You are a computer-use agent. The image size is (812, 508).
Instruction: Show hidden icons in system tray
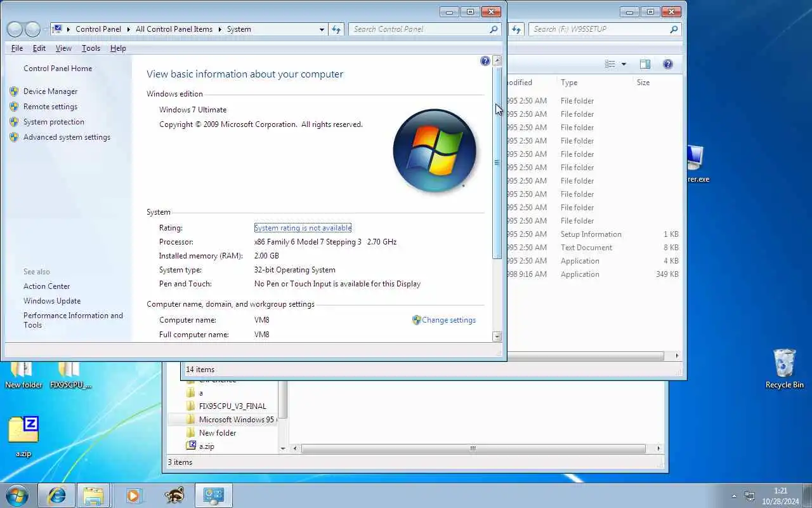[734, 496]
